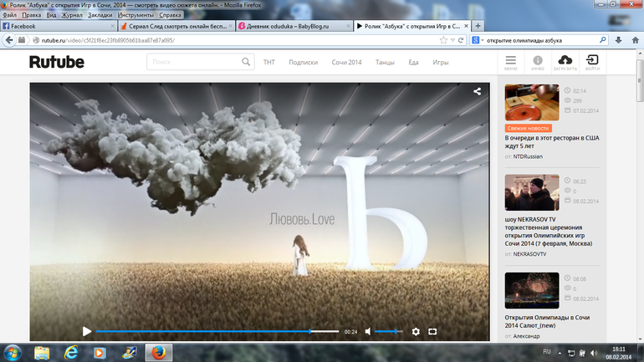Open 'Открытия Олимпиады в Сочи' Салют link
Screen dimensions: 644x362
(547, 321)
